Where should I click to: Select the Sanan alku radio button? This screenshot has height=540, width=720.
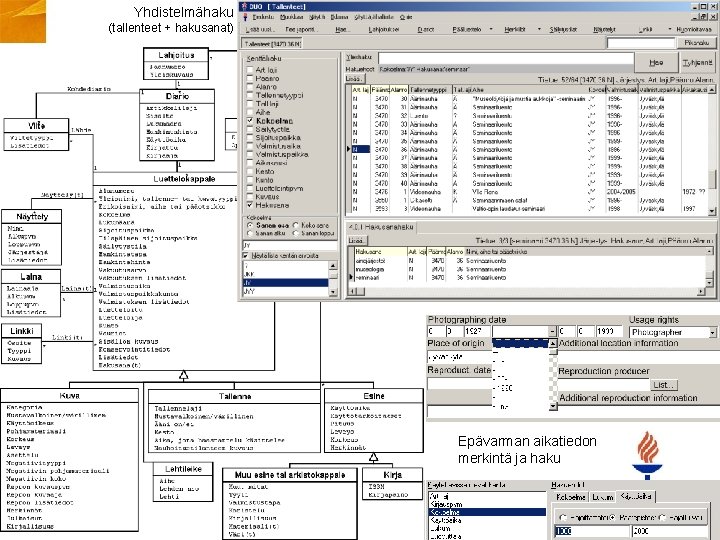pos(250,233)
